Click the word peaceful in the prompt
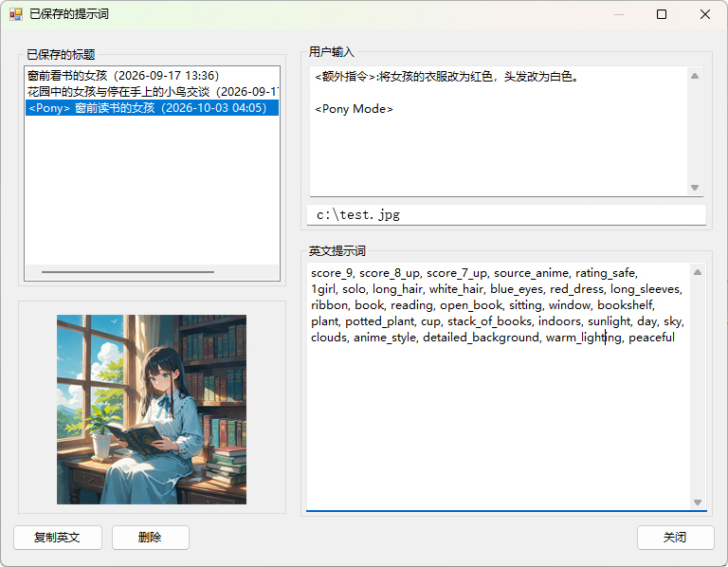728x567 pixels. [x=651, y=338]
